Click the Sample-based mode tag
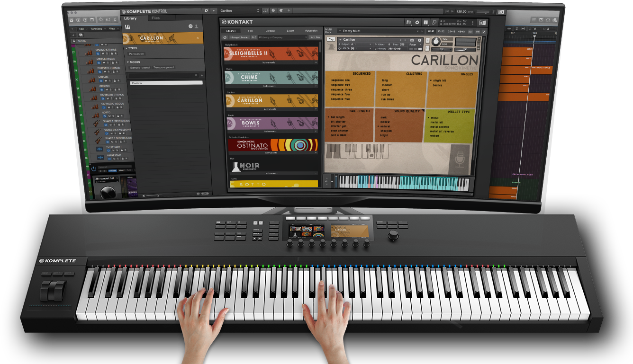Viewport: 633px width, 364px height. tap(140, 68)
